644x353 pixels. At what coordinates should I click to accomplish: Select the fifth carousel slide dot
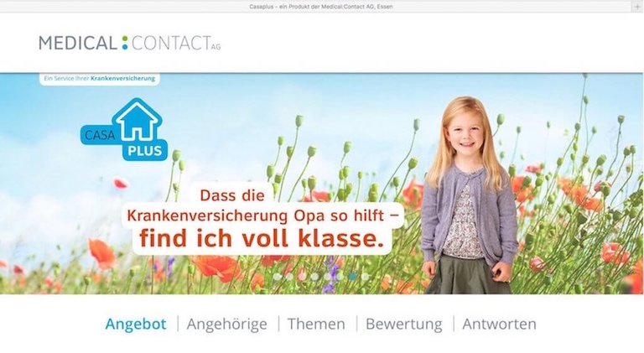[x=327, y=277]
